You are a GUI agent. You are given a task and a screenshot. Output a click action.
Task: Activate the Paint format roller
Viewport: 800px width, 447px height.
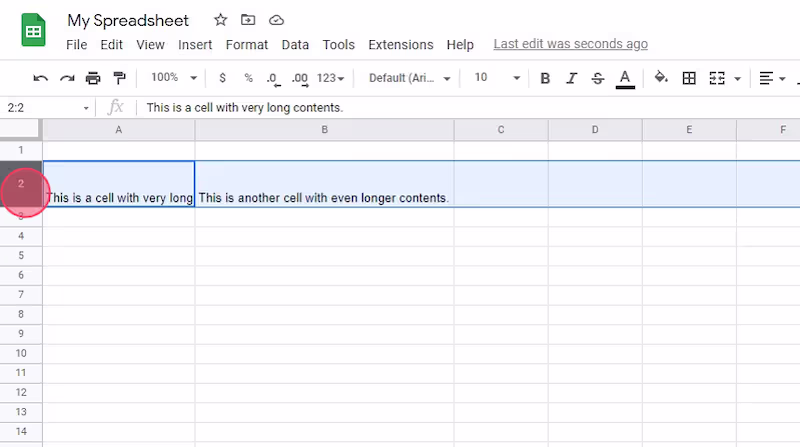[119, 78]
